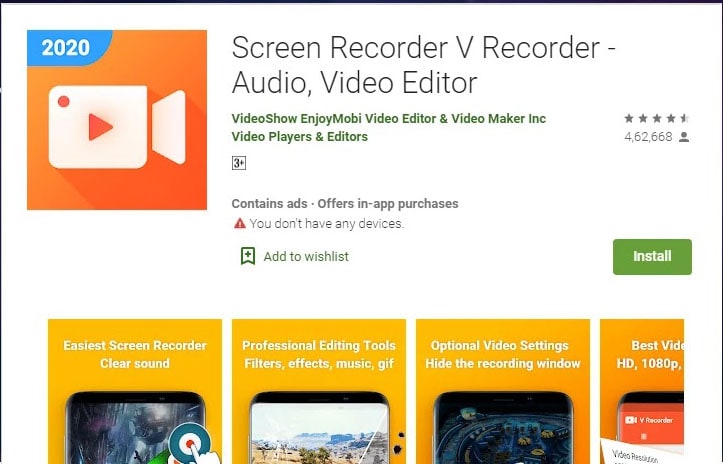The image size is (723, 464).
Task: Click the star rating display
Action: [x=657, y=119]
